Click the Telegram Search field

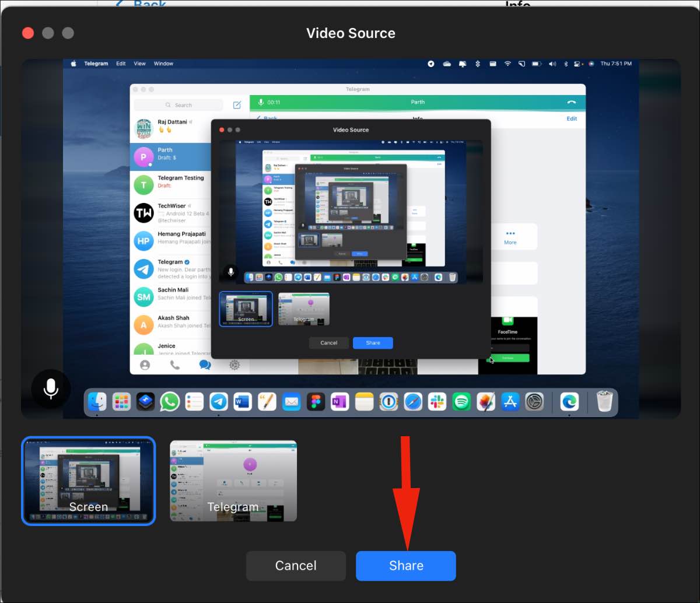[178, 105]
